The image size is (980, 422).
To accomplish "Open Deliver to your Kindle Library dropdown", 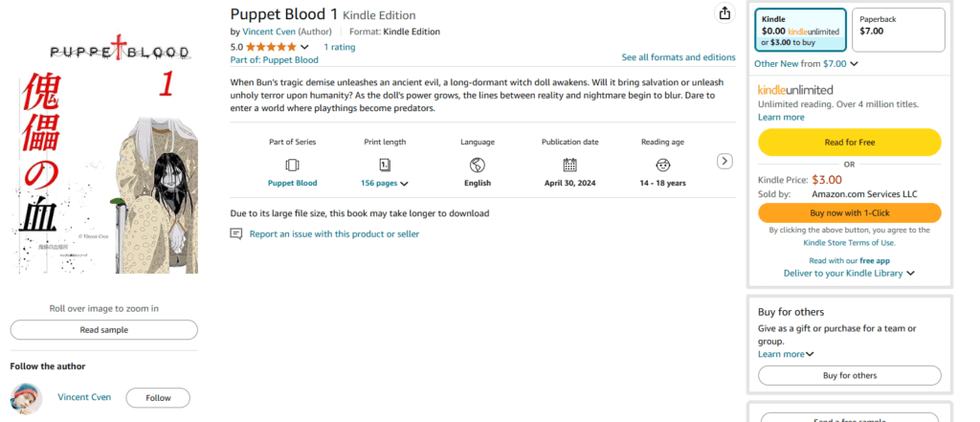I will coord(910,274).
